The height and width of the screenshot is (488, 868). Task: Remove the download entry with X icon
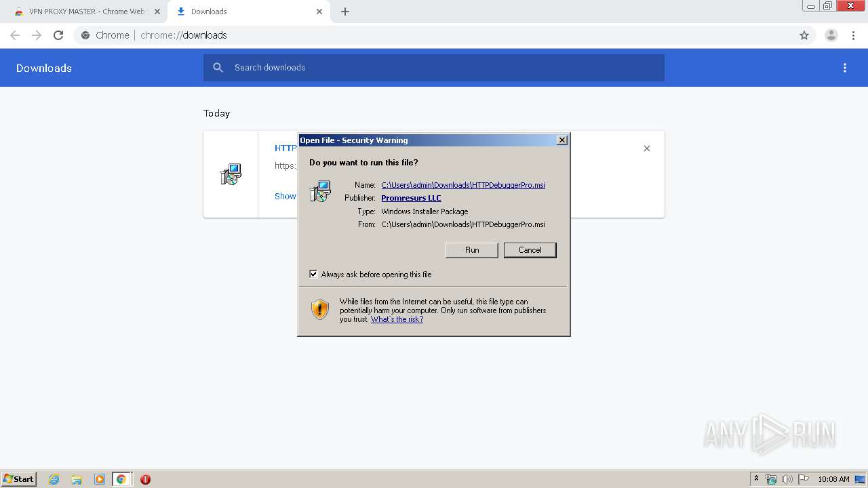tap(647, 148)
